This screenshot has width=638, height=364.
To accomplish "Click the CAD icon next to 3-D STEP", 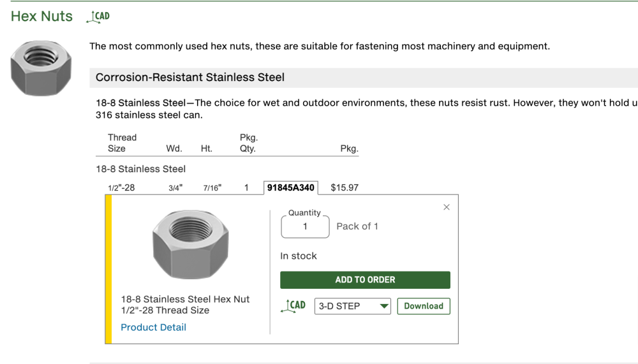I will (293, 306).
